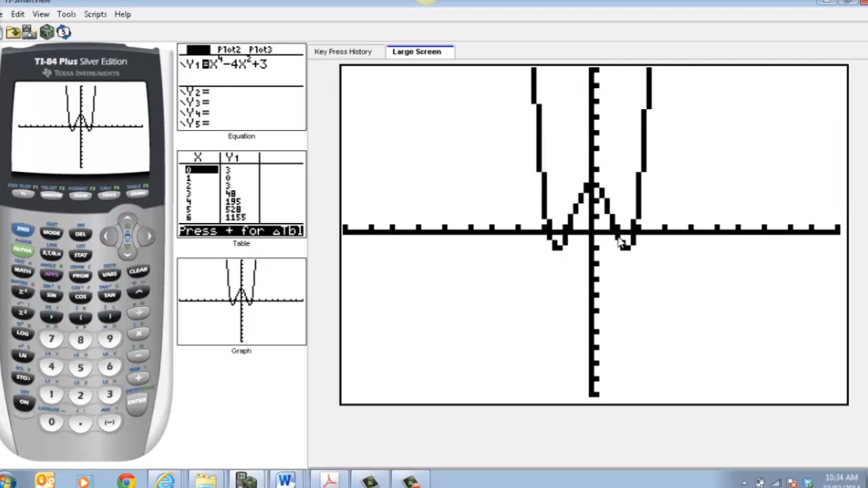868x488 pixels.
Task: Click the STAT calculator key
Action: 81,255
